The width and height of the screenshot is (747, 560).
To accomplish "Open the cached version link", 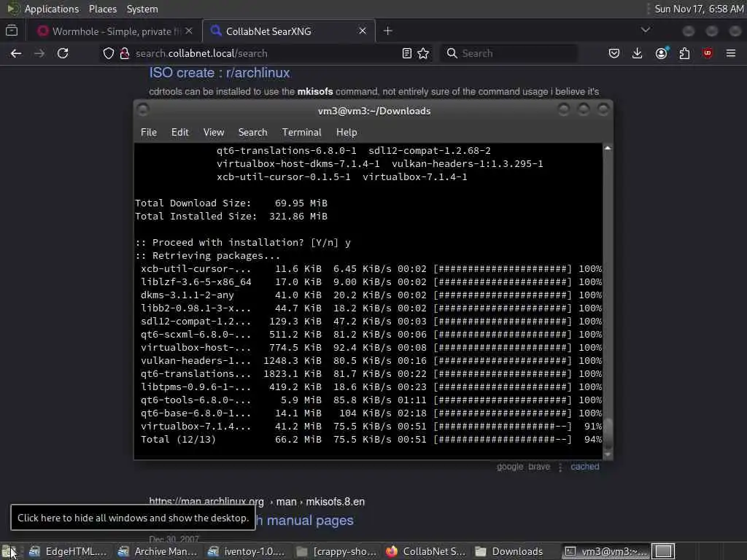I will click(585, 467).
